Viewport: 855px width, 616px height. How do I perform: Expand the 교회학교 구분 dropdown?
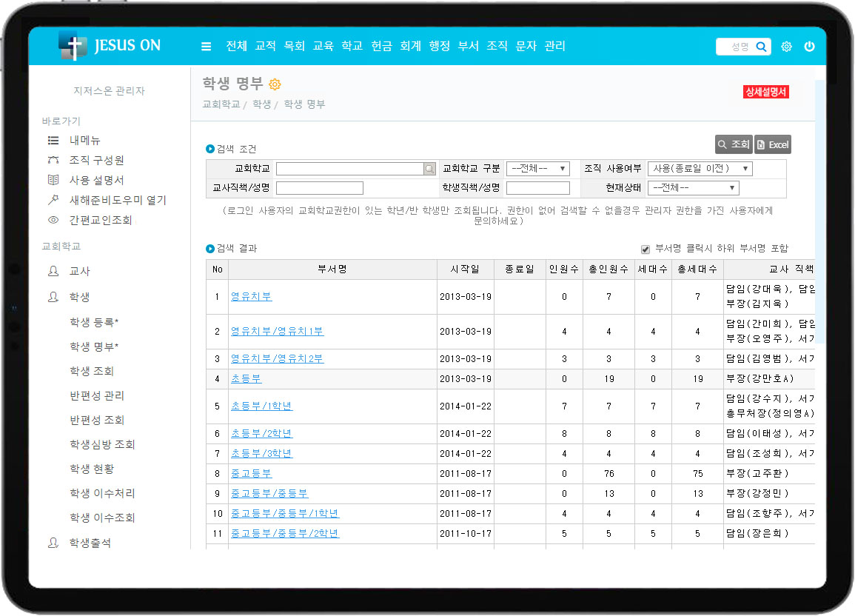click(537, 169)
